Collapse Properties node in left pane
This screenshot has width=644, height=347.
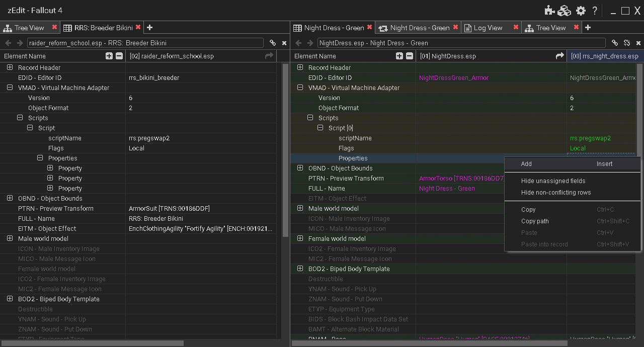40,158
